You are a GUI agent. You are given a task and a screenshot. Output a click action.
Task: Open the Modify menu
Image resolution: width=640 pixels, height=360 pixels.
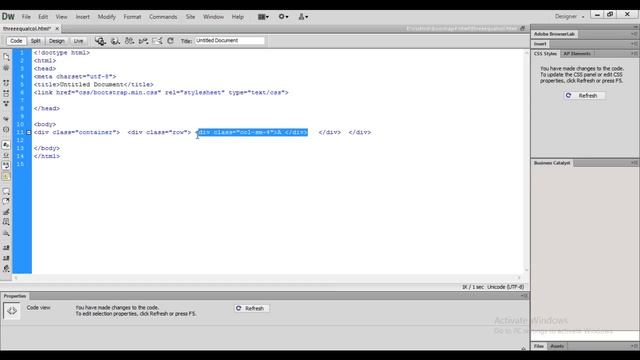(x=107, y=17)
